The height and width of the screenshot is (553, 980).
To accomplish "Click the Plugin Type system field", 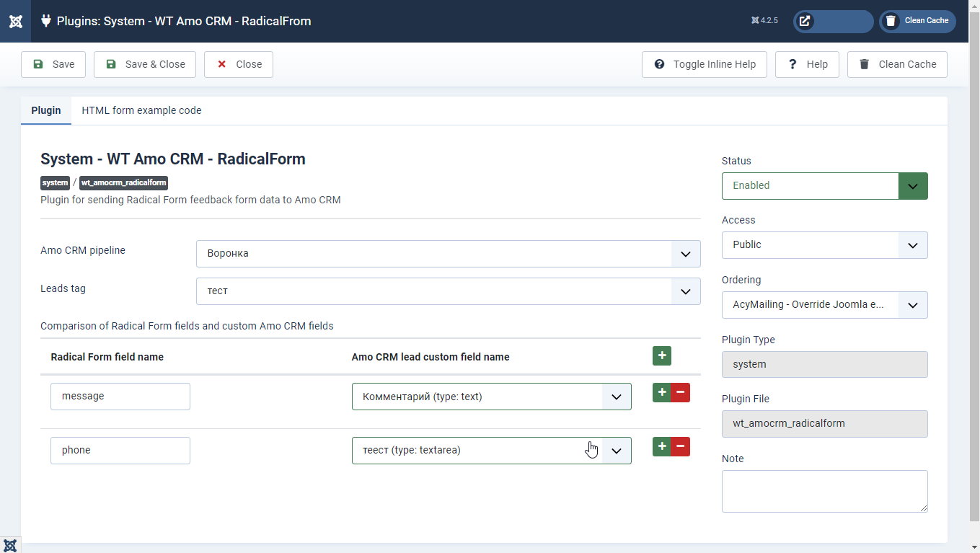I will (824, 365).
